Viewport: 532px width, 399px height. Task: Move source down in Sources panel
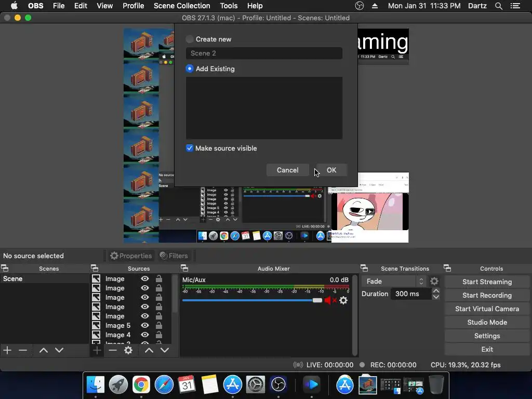165,350
